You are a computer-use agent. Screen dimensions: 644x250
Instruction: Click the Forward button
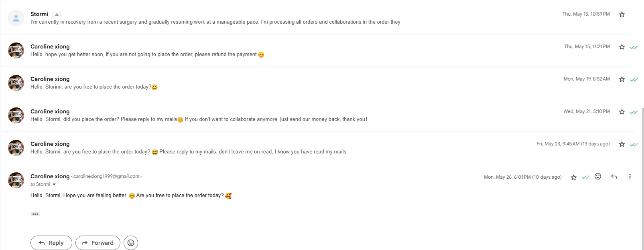click(x=98, y=243)
